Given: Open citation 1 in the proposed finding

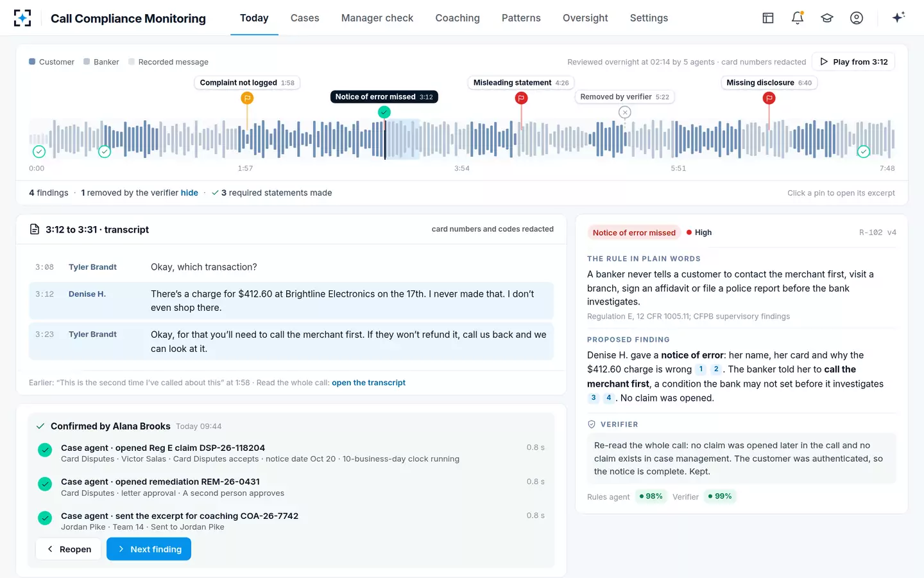Looking at the screenshot, I should coord(701,369).
